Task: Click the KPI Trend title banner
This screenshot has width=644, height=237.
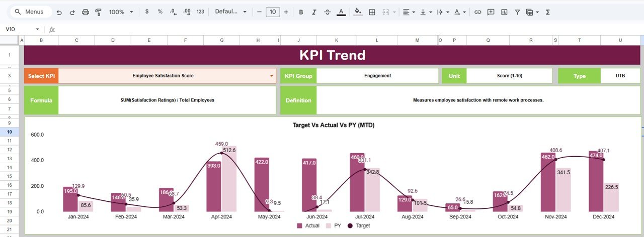Action: tap(332, 55)
